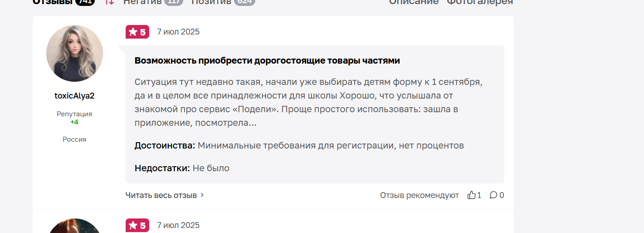
Task: Click the second review's 5-star badge
Action: click(x=137, y=225)
